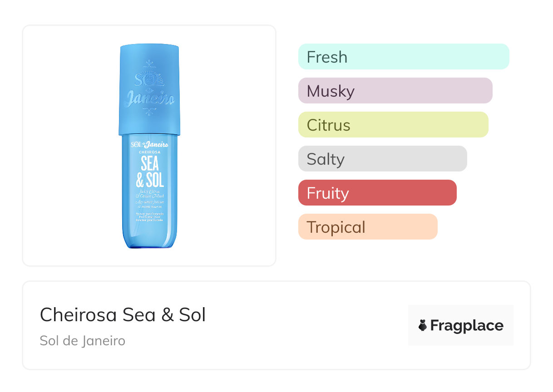Click the embossed Janeiro script on the cap

click(149, 98)
